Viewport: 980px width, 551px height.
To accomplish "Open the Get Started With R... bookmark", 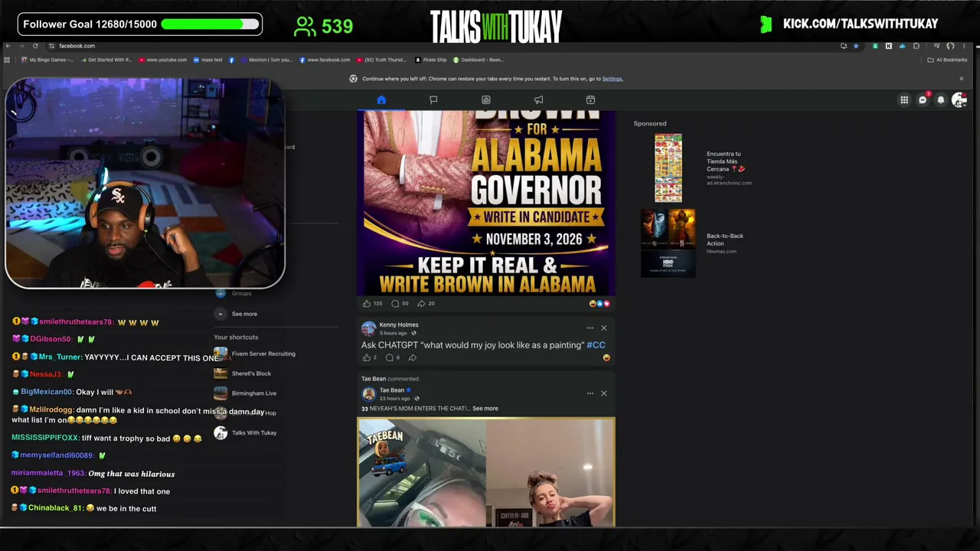I will (106, 60).
